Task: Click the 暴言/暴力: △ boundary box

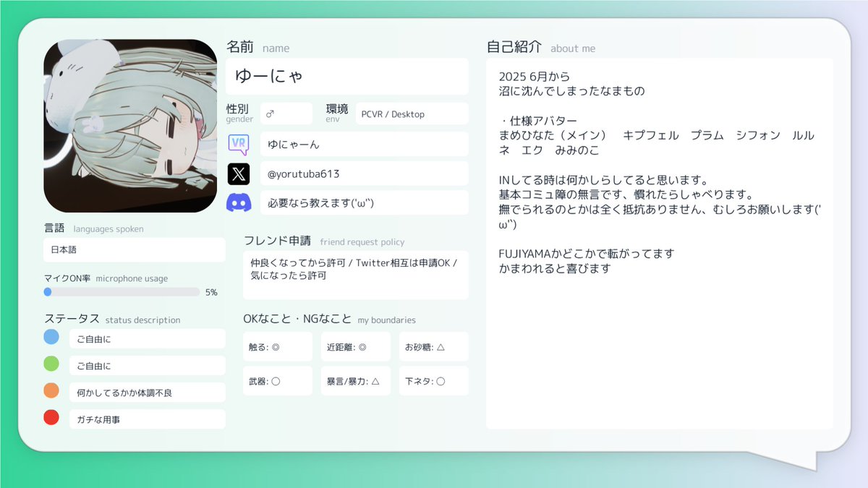Action: click(356, 380)
